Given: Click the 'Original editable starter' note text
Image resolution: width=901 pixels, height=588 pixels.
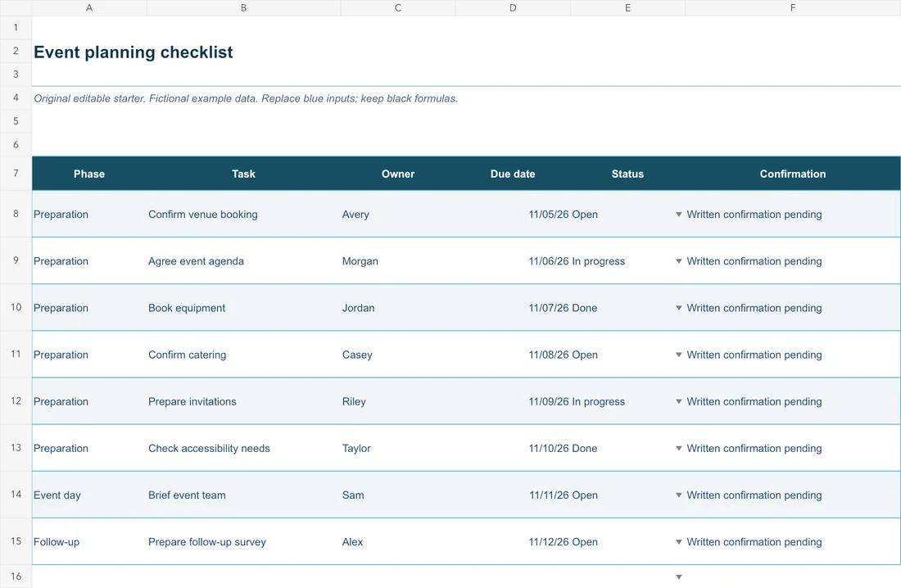Looking at the screenshot, I should pos(246,98).
